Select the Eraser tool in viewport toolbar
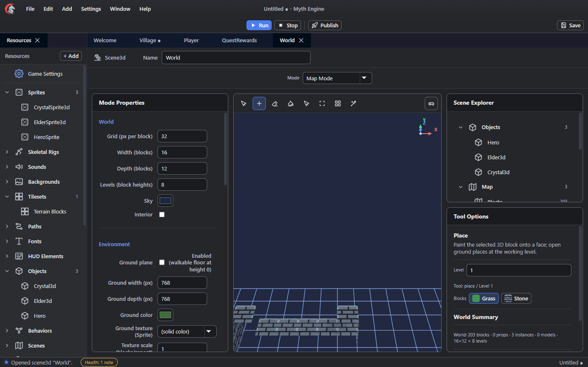Image resolution: width=588 pixels, height=367 pixels. [275, 103]
